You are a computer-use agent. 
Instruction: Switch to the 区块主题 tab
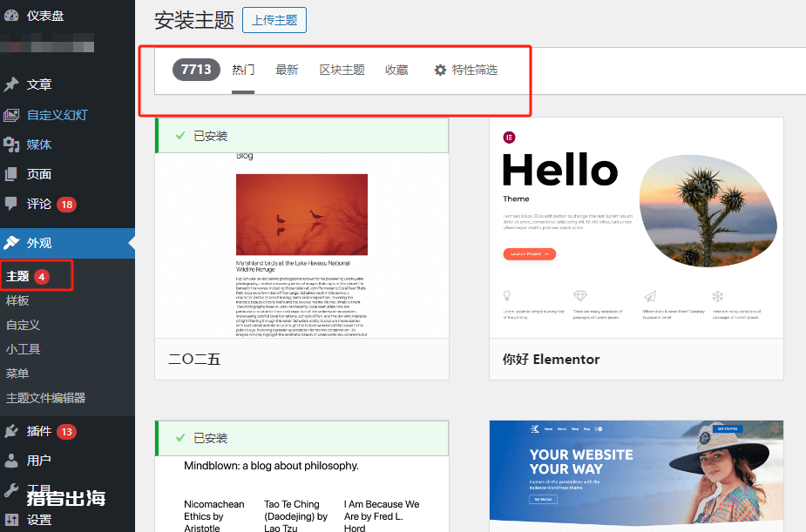pyautogui.click(x=342, y=70)
